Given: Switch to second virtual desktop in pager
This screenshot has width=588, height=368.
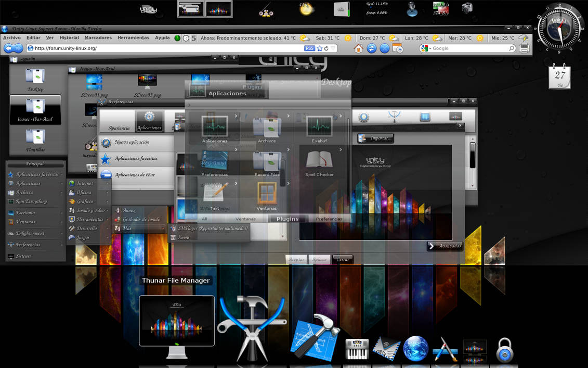Looking at the screenshot, I should click(218, 9).
